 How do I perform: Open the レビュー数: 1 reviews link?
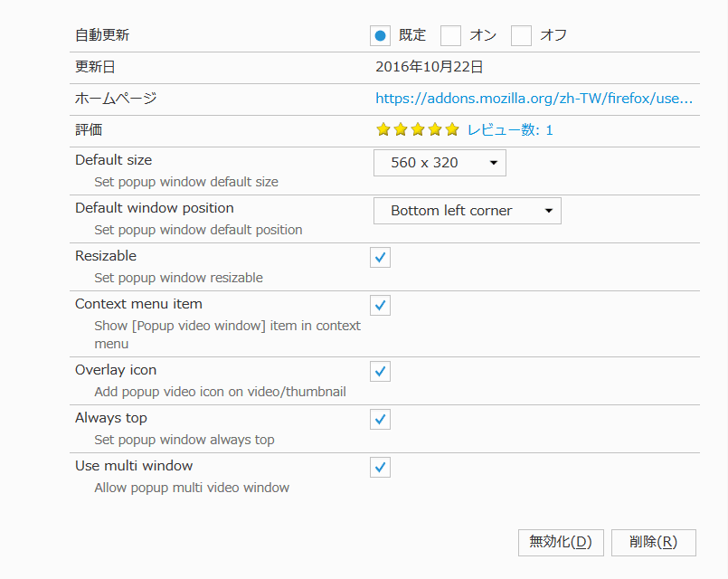(510, 130)
